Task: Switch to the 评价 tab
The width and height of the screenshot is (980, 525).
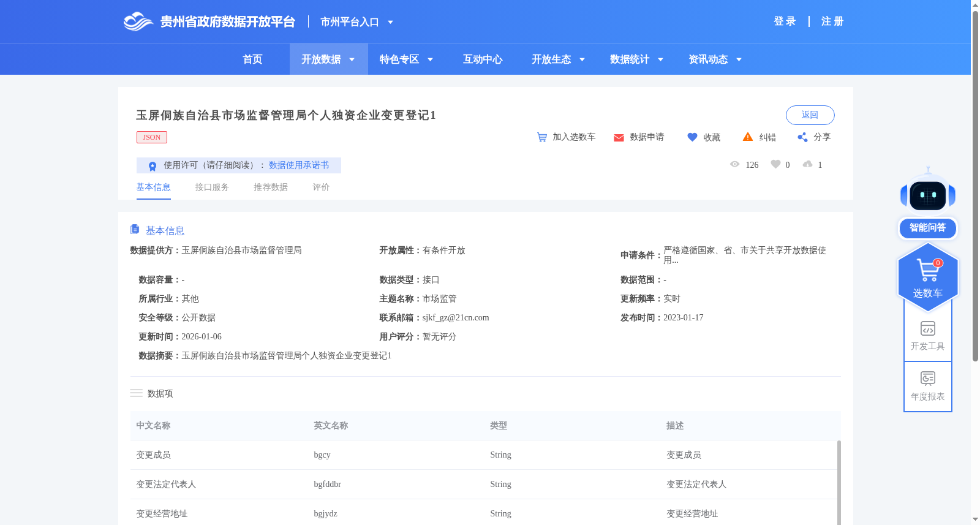Action: 321,187
